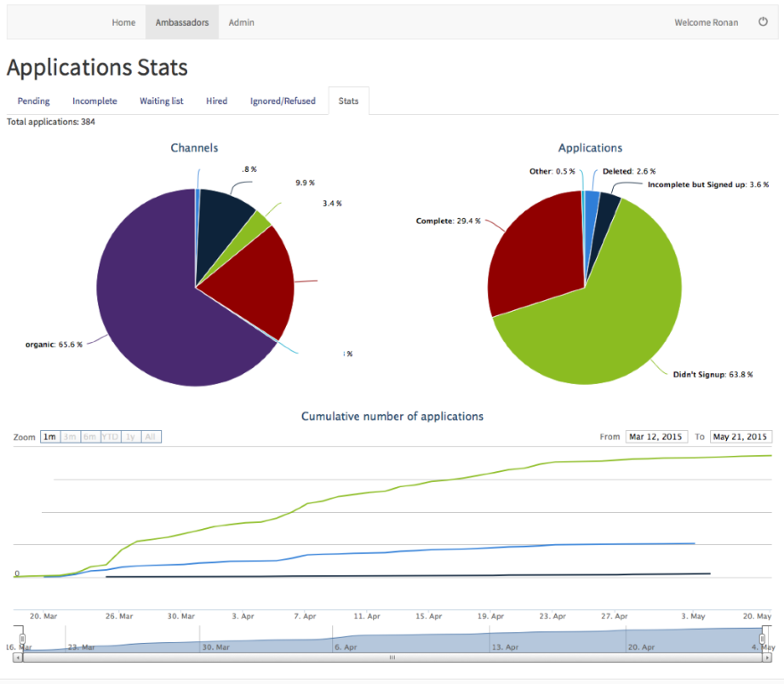Switch to the Pending tab
This screenshot has height=684, width=784.
tap(34, 101)
